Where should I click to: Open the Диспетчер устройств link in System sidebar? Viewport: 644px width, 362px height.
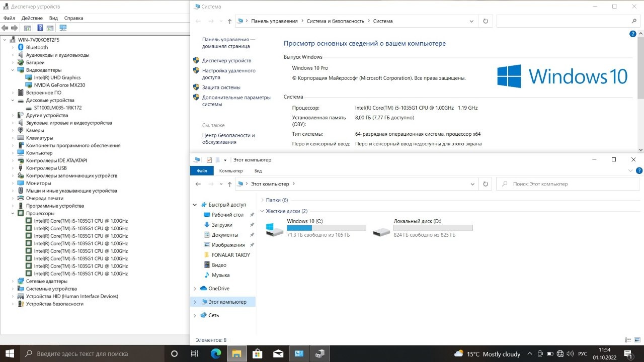(x=226, y=60)
